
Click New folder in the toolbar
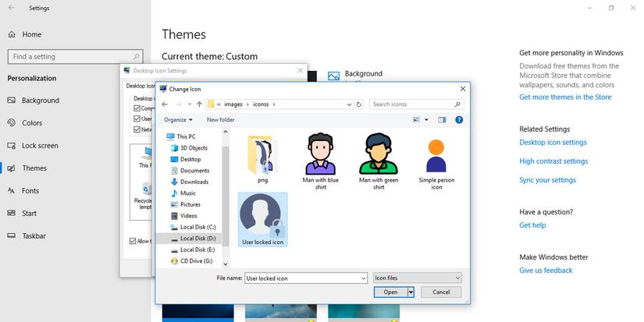[221, 120]
